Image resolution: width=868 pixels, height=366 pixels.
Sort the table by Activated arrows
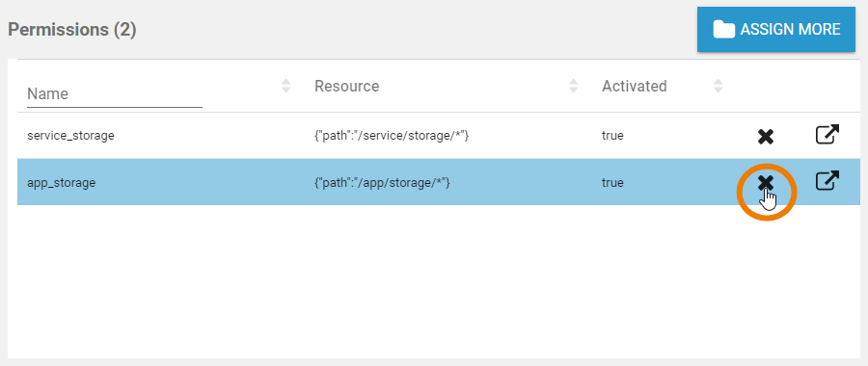pyautogui.click(x=718, y=86)
